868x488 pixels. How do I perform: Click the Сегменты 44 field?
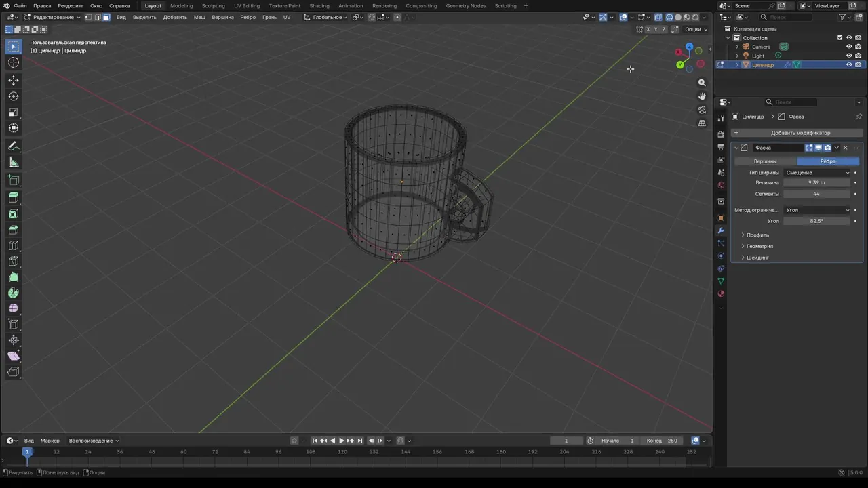816,194
